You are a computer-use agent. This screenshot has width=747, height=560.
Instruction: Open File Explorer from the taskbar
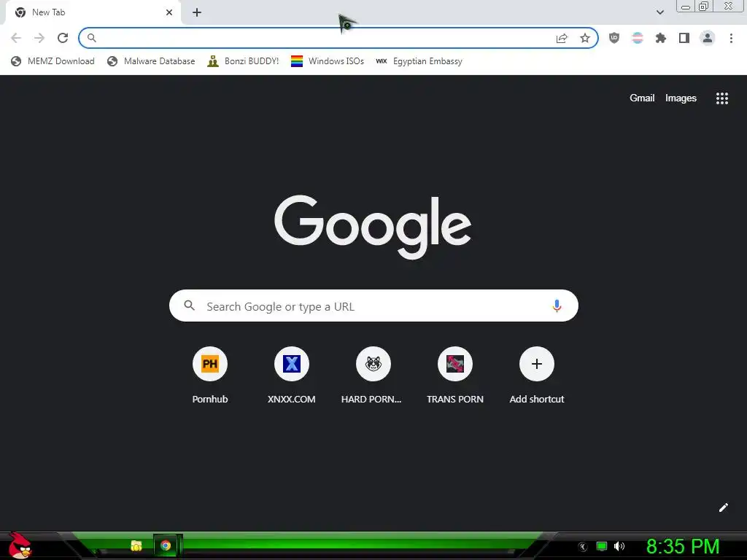click(136, 545)
